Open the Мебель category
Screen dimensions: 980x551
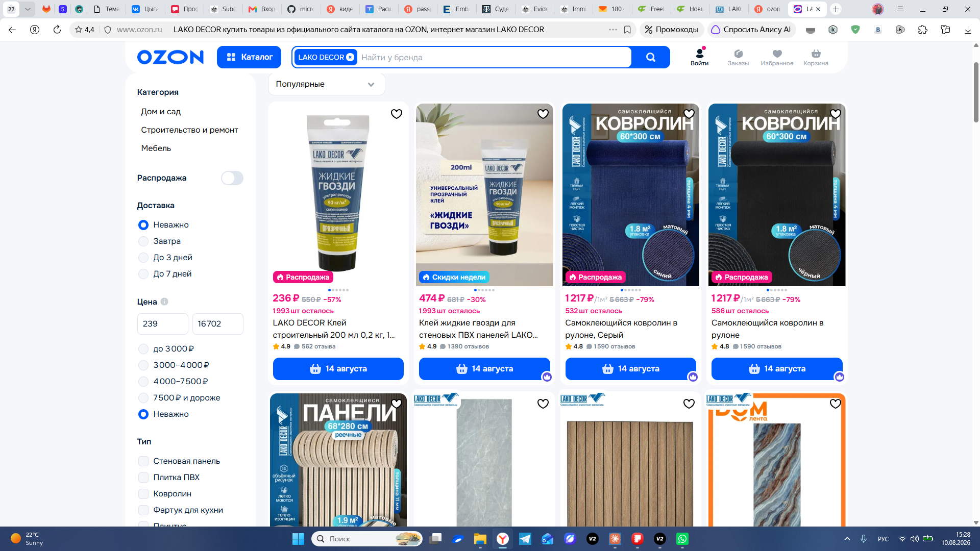[x=156, y=148]
